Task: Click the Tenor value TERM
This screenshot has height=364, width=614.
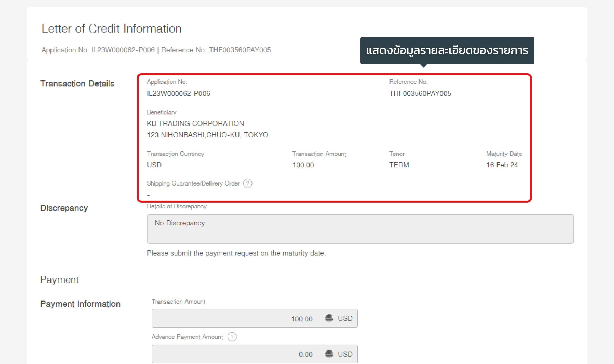Action: tap(399, 165)
